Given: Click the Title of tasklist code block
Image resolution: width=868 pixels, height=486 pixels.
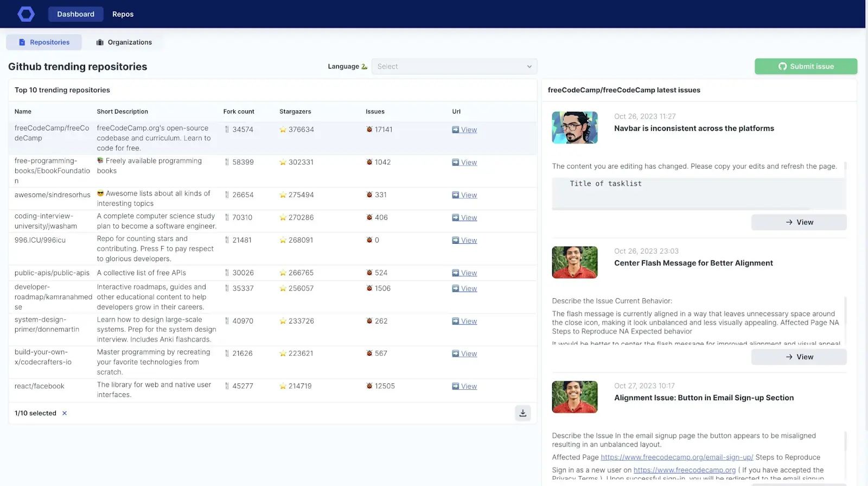Looking at the screenshot, I should click(x=699, y=193).
